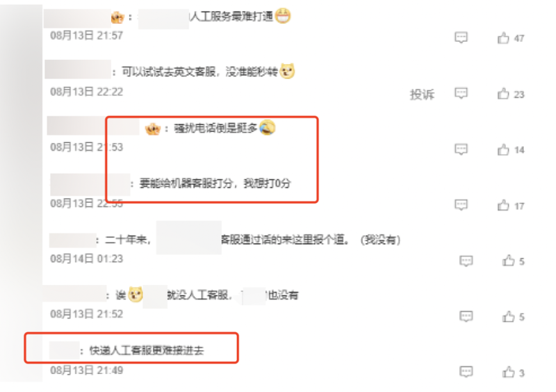The image size is (556, 392).
Task: Click the crown badge on first comment
Action: coord(117,17)
